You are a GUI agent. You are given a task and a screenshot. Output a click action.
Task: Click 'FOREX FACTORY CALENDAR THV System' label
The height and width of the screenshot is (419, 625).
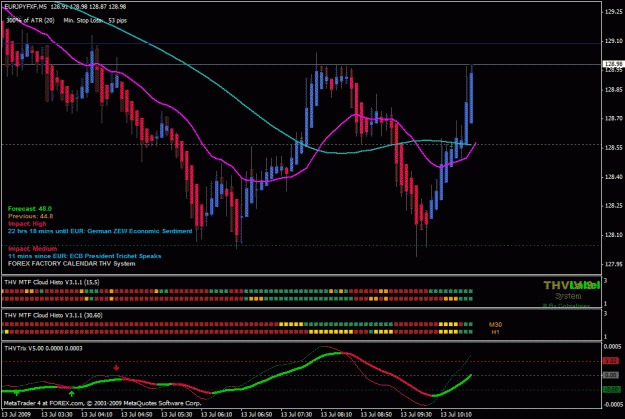(x=71, y=264)
